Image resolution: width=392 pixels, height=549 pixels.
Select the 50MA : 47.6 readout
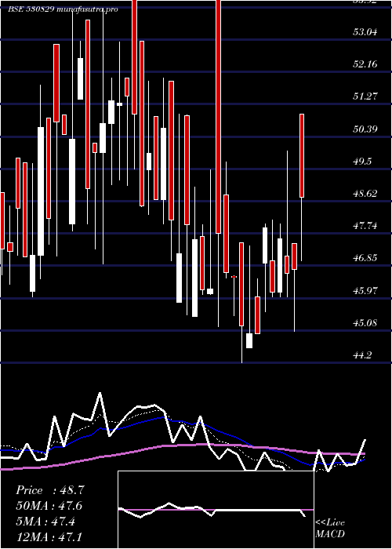point(50,506)
